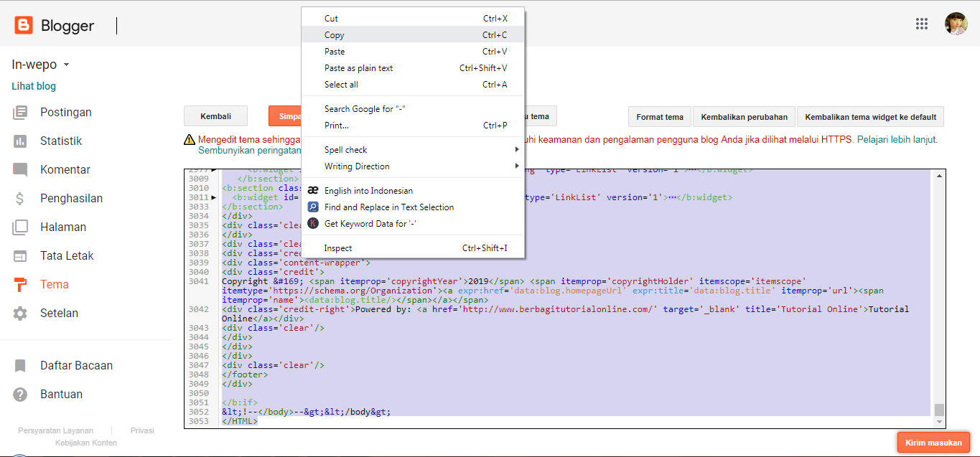Click the Find and Replace extension icon
Screen dimensions: 980x457
(x=313, y=207)
